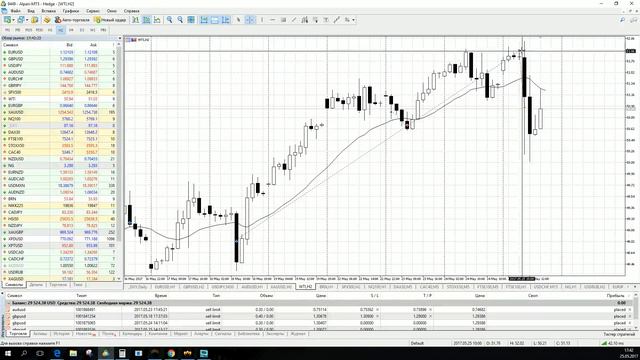The image size is (640, 360).
Task: Select the arrow cursor tool
Action: (x=239, y=20)
